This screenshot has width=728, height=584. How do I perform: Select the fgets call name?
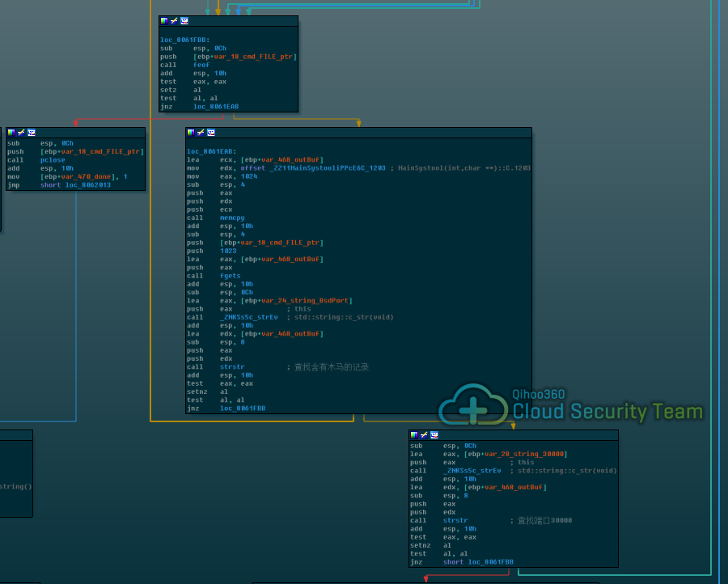[230, 276]
